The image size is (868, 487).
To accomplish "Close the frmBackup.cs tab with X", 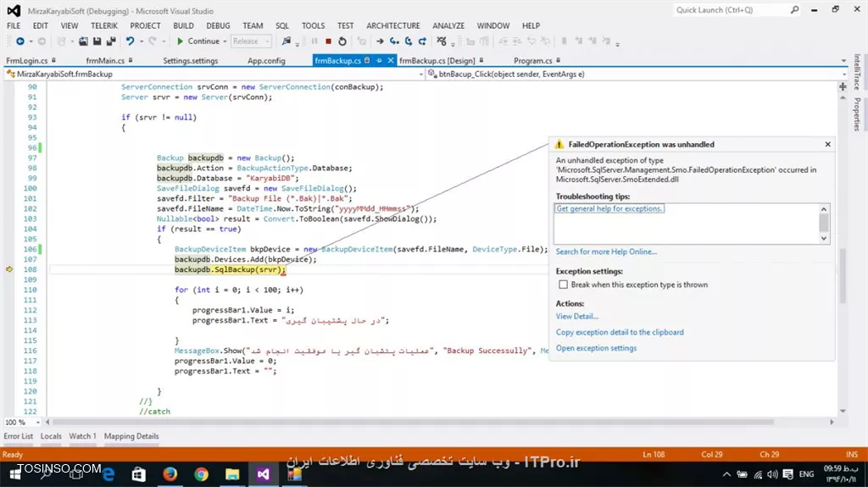I will click(x=390, y=60).
